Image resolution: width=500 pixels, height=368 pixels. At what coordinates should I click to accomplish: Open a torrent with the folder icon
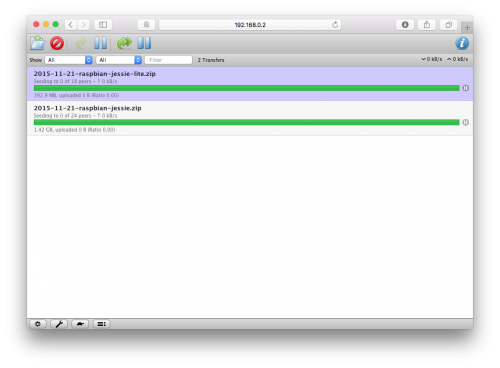pos(37,43)
